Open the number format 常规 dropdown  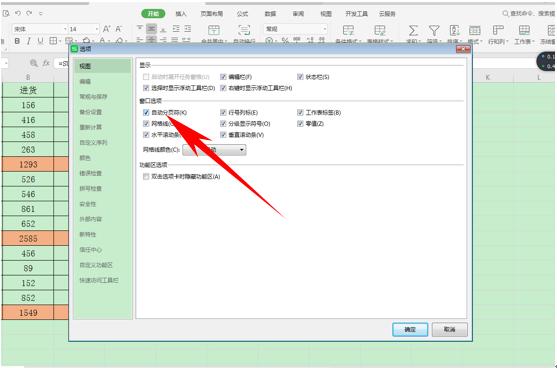pos(295,29)
